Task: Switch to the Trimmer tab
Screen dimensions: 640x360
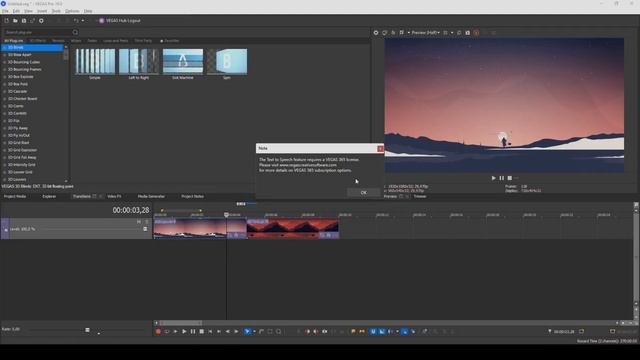Action: pos(420,196)
